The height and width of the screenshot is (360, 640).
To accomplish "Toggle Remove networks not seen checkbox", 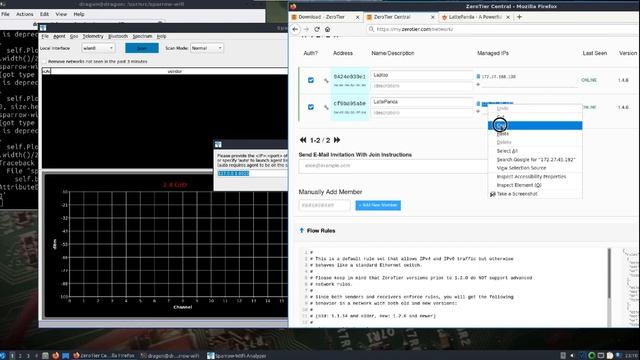I will (x=44, y=62).
